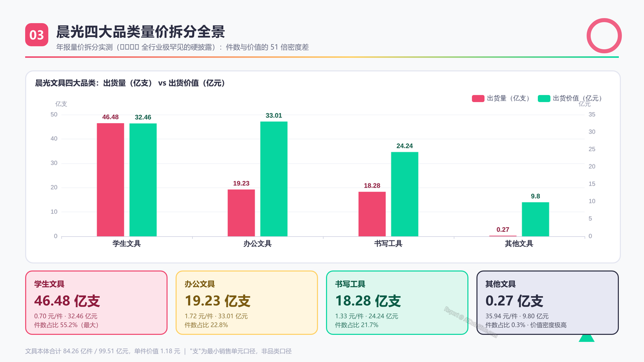Click the 件数占比 55.2%（最大）line
This screenshot has width=644, height=362.
click(66, 325)
